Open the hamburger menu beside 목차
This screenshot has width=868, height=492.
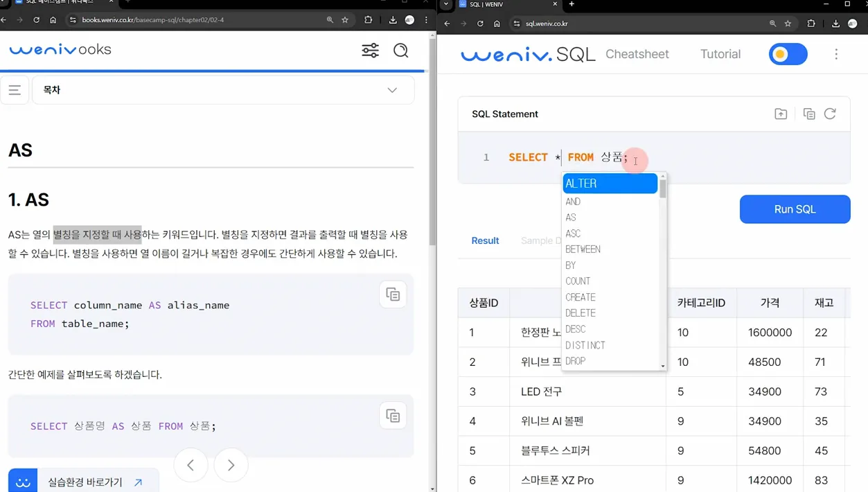[x=15, y=90]
